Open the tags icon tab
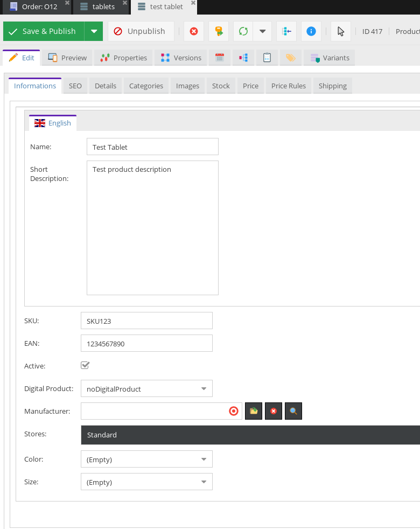The image size is (420, 529). [290, 58]
